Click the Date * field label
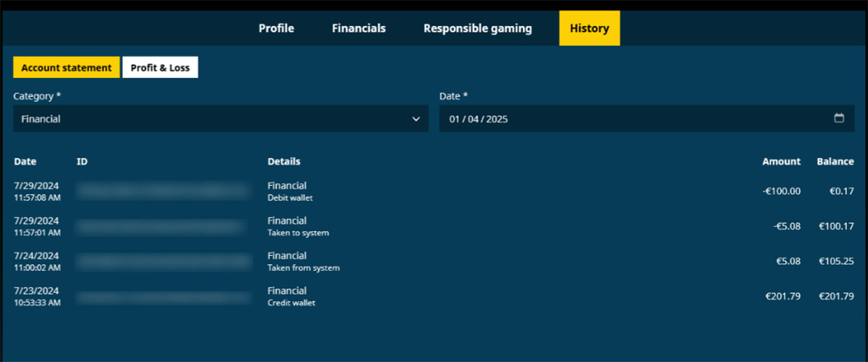 (454, 95)
